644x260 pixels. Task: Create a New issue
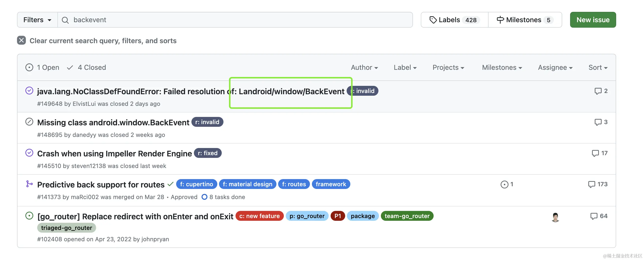click(x=593, y=20)
